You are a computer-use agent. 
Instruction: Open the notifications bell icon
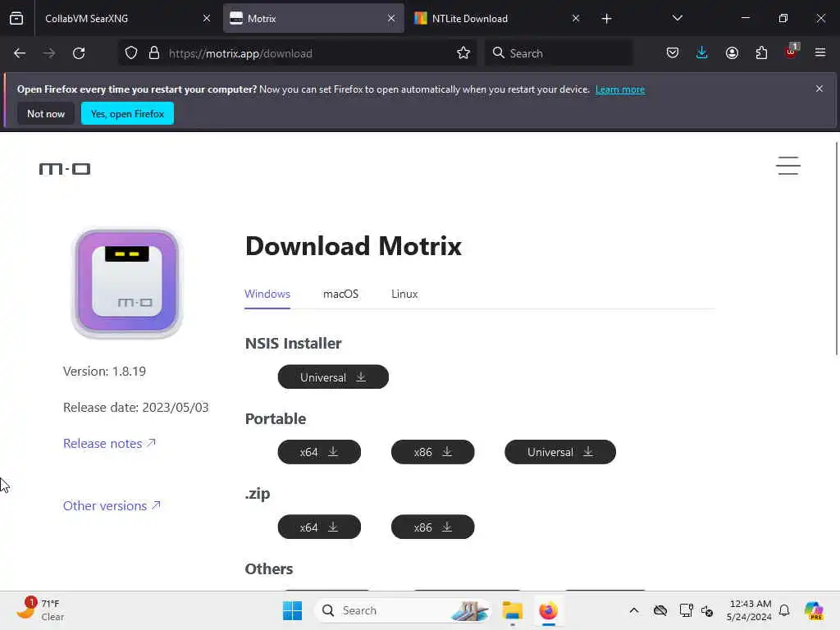tap(784, 610)
